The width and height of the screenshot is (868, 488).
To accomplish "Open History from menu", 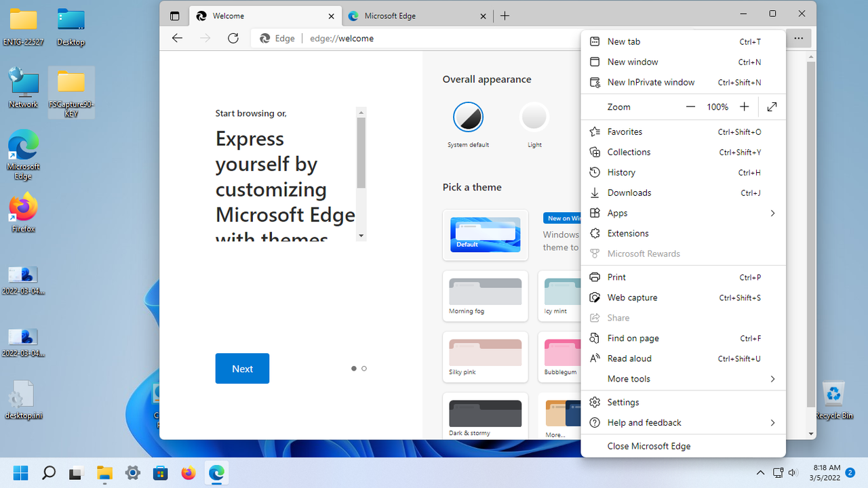I will [684, 172].
